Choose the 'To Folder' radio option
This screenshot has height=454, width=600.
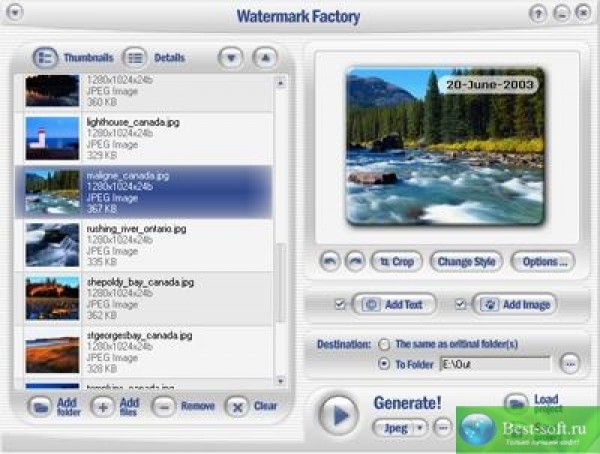pyautogui.click(x=384, y=364)
